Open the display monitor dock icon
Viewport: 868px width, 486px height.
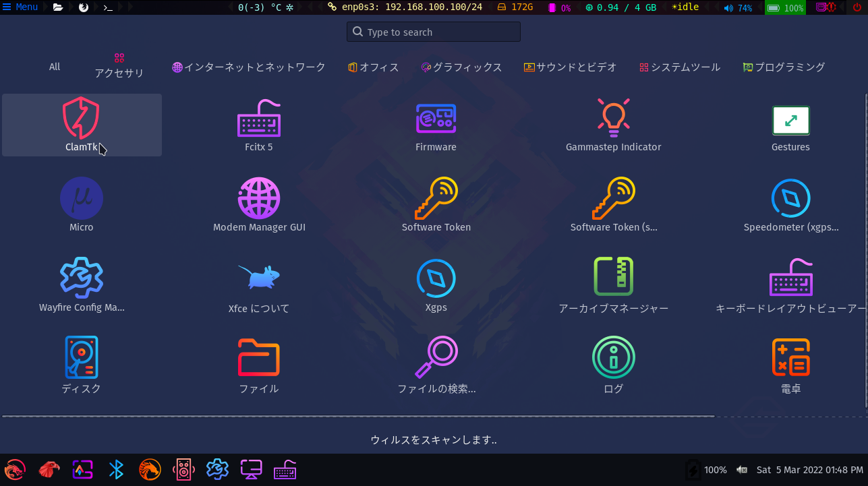[x=252, y=469]
